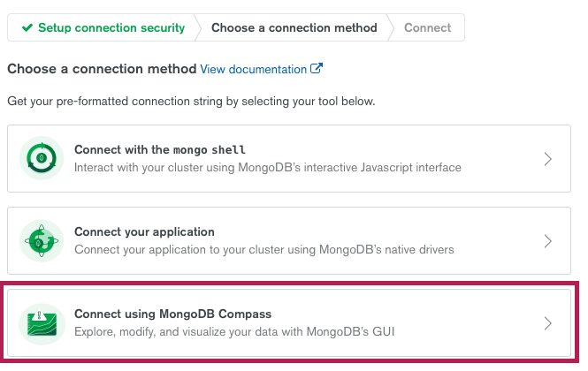Expand the mongo shell option chevron
The image size is (588, 371).
(548, 159)
